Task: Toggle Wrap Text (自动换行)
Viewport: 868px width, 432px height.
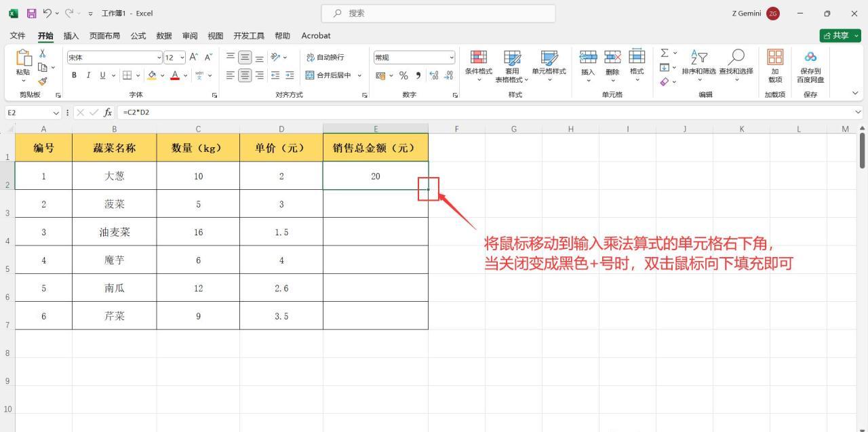Action: [325, 58]
